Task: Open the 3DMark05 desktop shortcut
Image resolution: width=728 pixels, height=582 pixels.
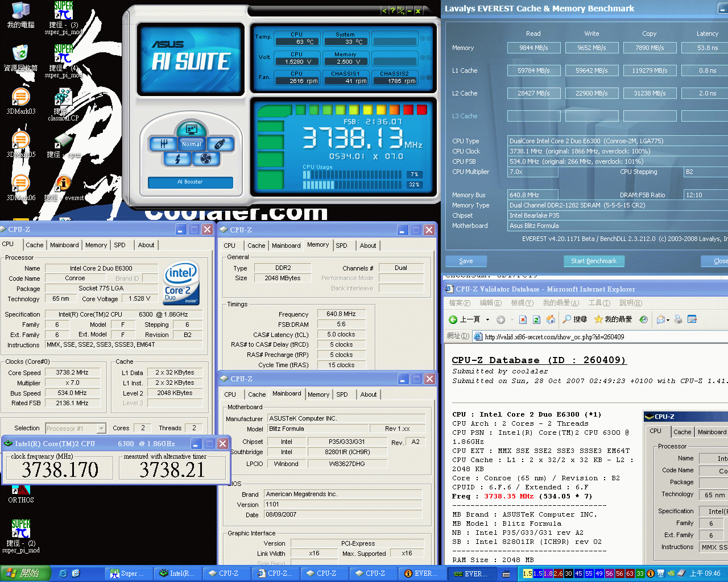Action: click(x=20, y=144)
